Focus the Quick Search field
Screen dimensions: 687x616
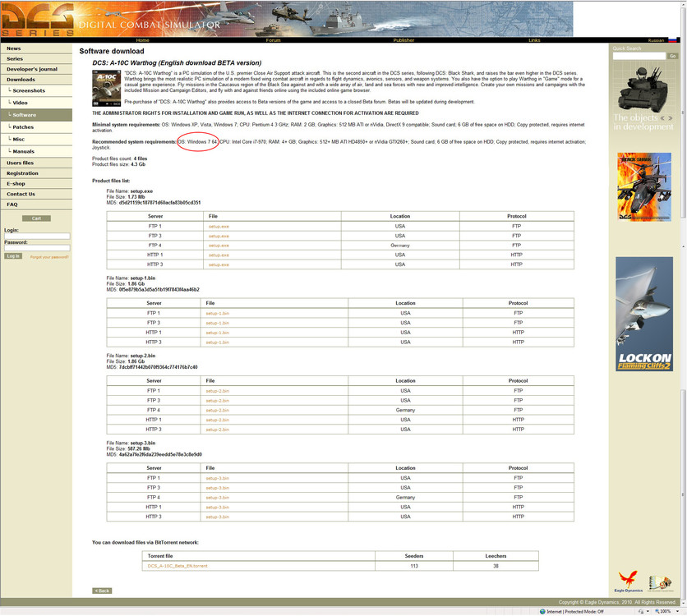[x=639, y=56]
